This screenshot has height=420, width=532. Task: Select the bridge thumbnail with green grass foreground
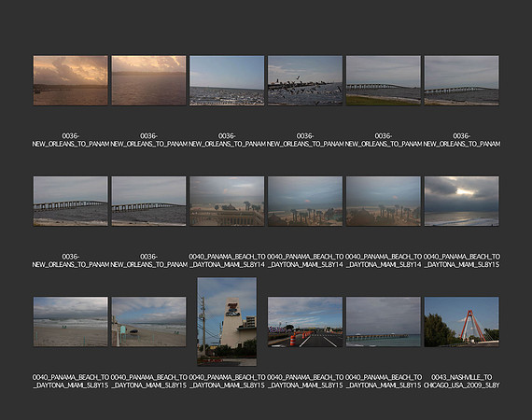pos(383,80)
